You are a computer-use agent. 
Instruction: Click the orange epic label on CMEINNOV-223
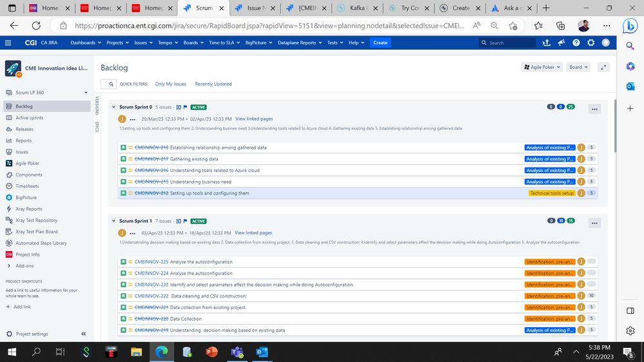pyautogui.click(x=549, y=285)
